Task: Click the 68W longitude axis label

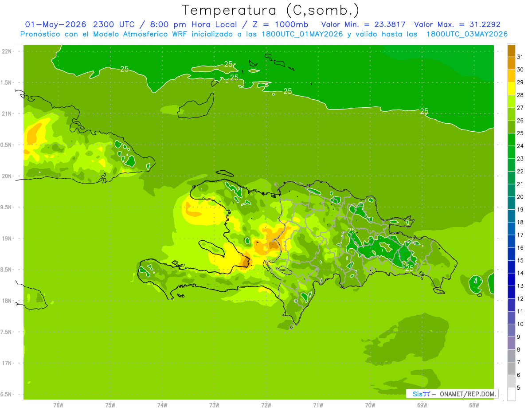Action: coord(473,405)
